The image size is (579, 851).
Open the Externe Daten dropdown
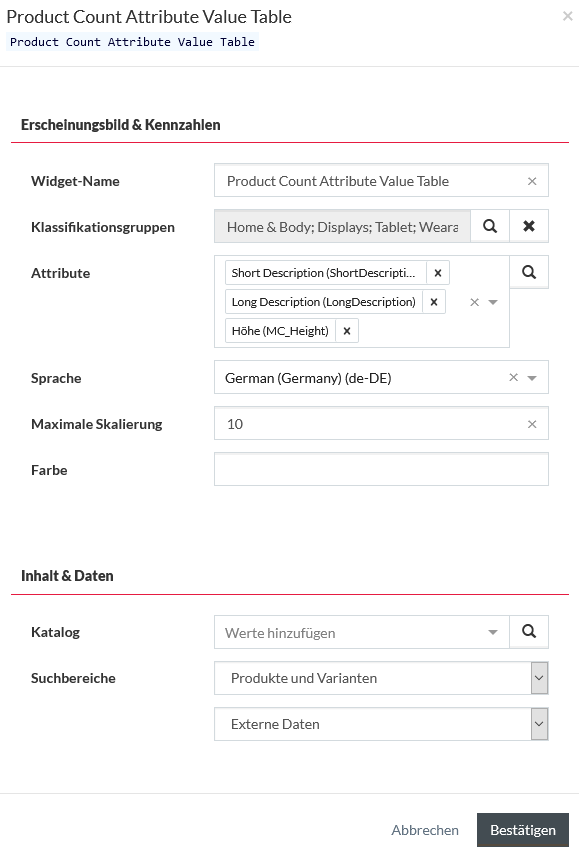click(x=381, y=724)
